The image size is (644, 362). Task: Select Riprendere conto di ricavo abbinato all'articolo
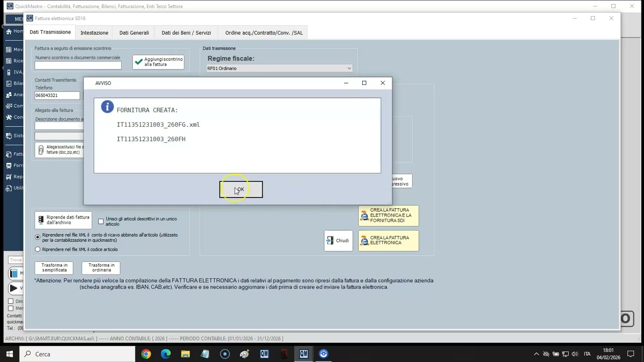tap(38, 237)
